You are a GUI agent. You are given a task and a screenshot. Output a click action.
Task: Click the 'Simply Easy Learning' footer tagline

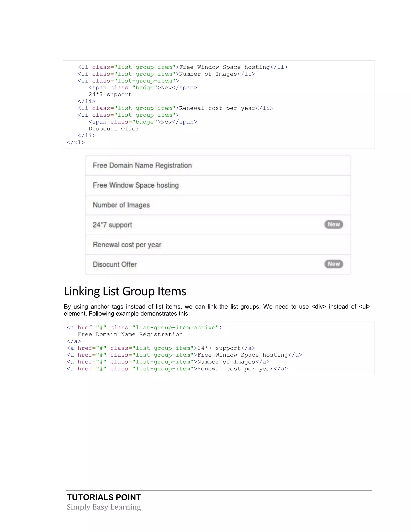coord(104,507)
